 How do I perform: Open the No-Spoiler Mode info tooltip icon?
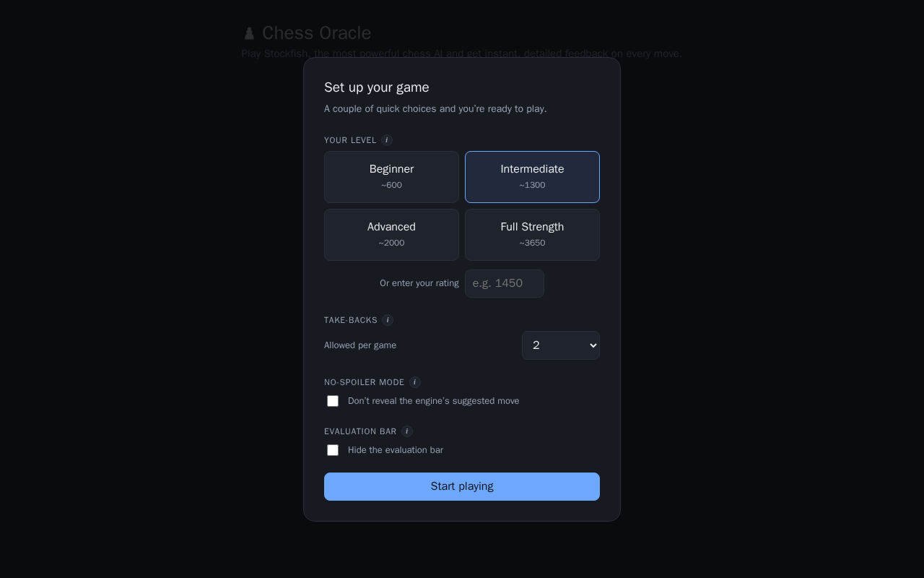[415, 382]
